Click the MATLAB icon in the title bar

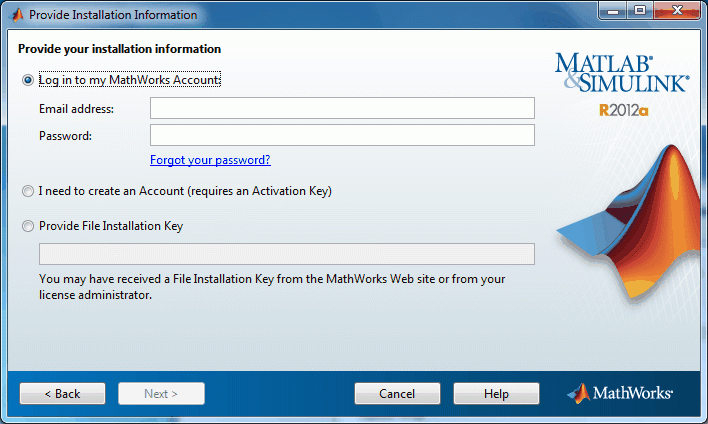[x=17, y=15]
